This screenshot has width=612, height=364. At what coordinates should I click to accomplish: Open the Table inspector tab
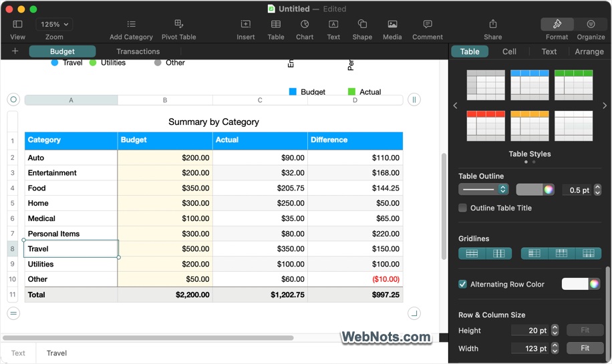pos(470,51)
